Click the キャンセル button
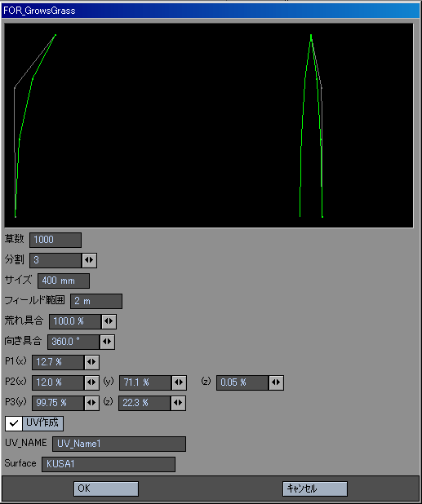The width and height of the screenshot is (422, 504). point(315,489)
